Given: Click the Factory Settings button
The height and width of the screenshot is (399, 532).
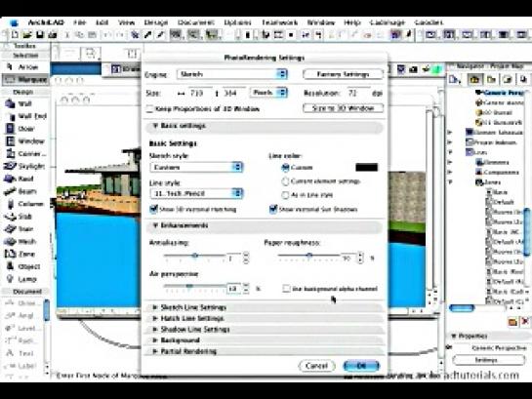Looking at the screenshot, I should 343,74.
